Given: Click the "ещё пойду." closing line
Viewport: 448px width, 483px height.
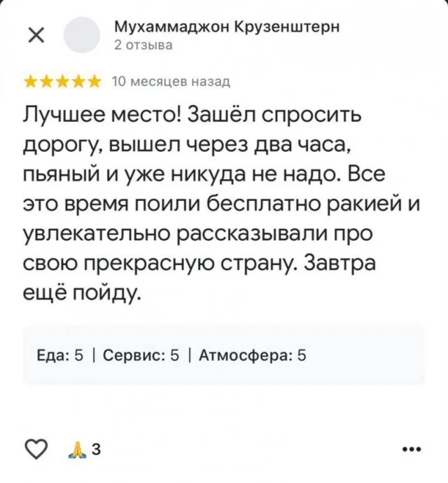Looking at the screenshot, I should click(x=83, y=288).
